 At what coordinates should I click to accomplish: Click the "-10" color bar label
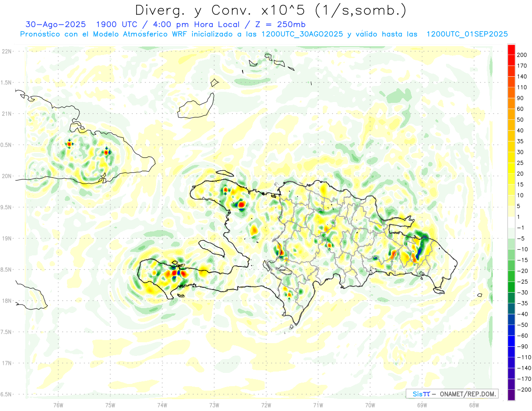click(522, 249)
